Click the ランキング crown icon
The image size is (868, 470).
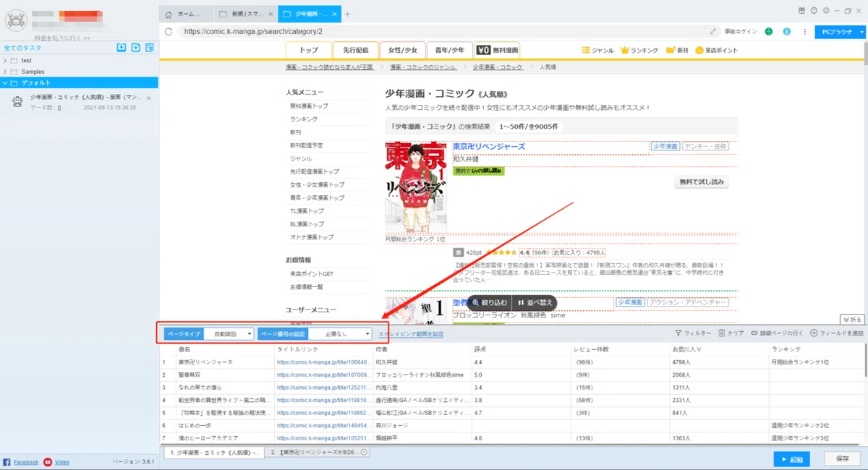624,50
